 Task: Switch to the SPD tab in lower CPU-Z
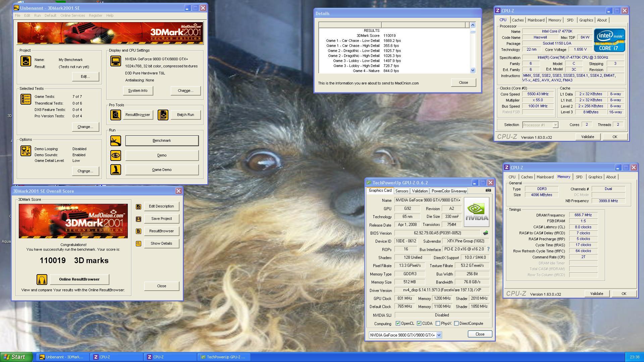(x=579, y=177)
